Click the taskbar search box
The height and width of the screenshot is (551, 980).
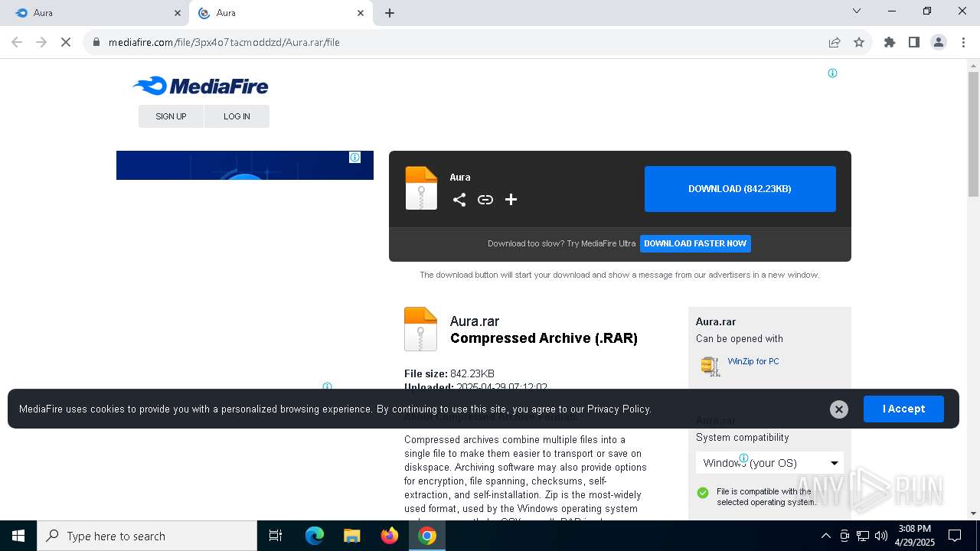coord(147,536)
